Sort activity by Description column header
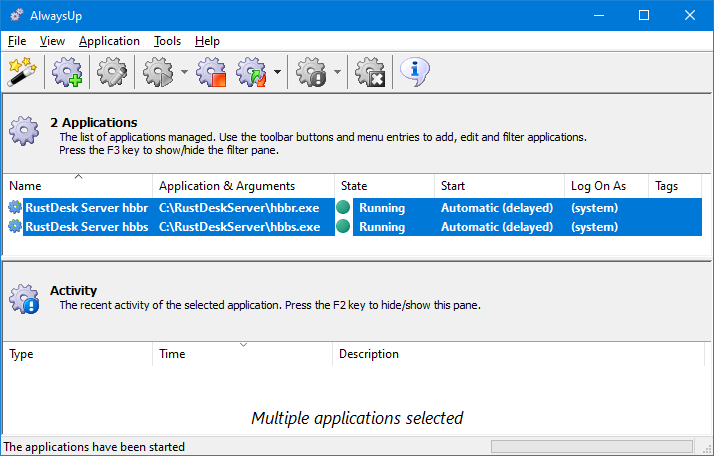Viewport: 714px width, 456px height. tap(518, 354)
